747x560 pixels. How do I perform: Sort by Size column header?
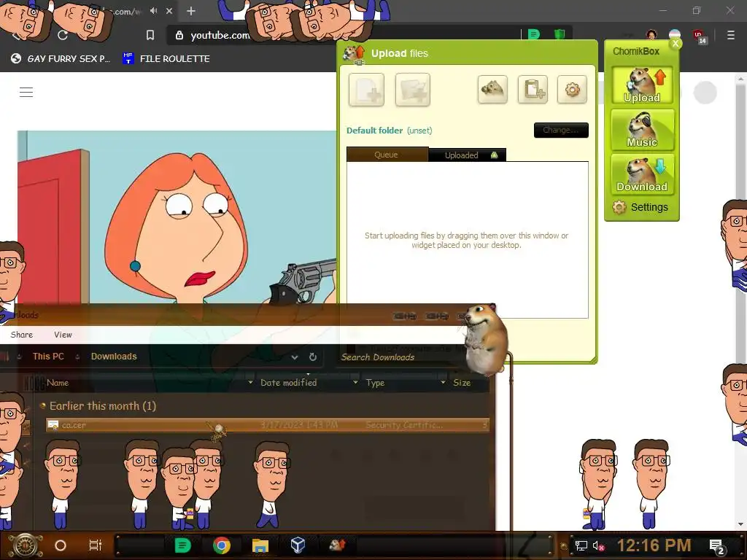pyautogui.click(x=462, y=382)
